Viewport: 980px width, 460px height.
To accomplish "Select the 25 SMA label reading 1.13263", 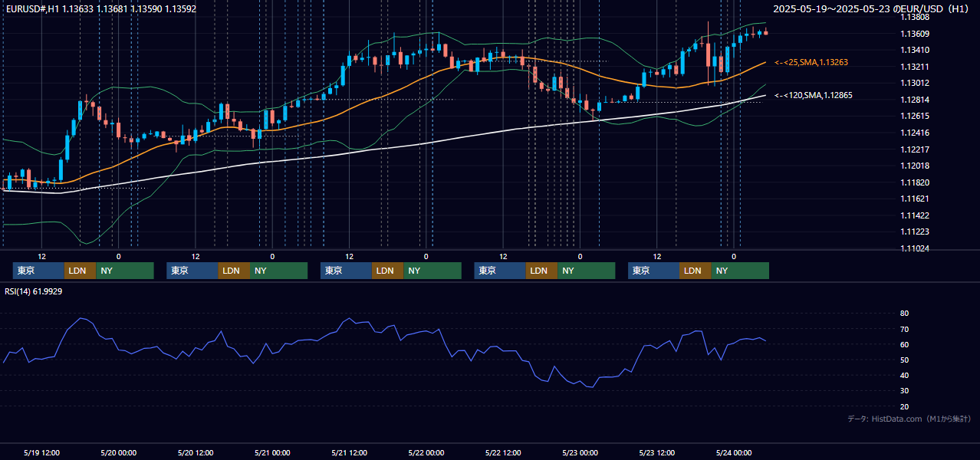I will coord(811,62).
